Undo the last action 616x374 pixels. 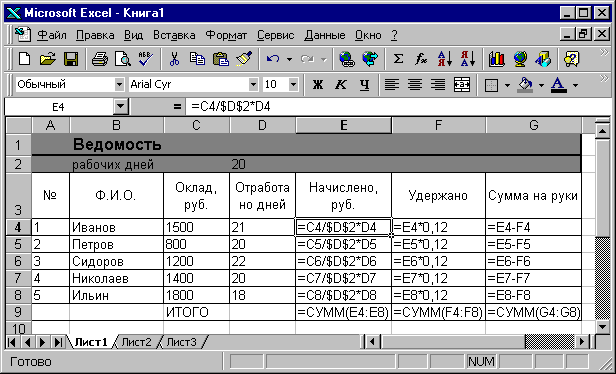point(273,59)
